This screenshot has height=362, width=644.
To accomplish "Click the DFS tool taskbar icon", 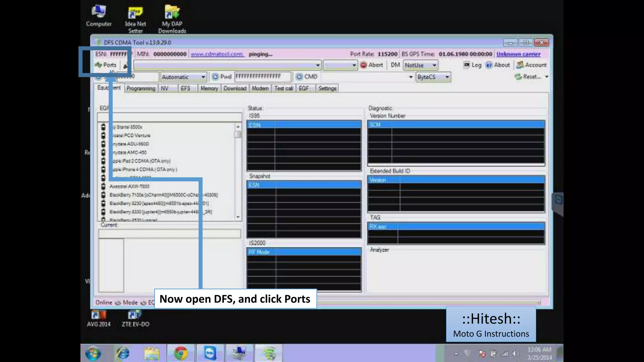I will [269, 353].
